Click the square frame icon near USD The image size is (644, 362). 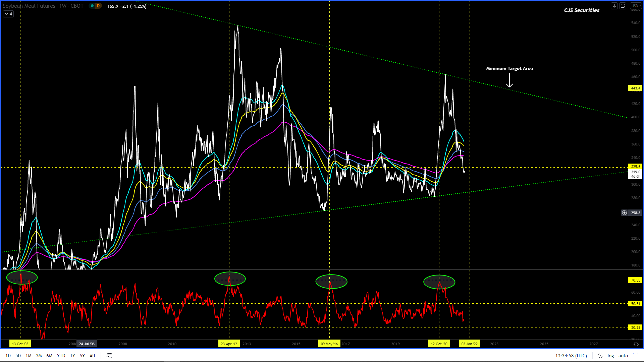coord(623,6)
